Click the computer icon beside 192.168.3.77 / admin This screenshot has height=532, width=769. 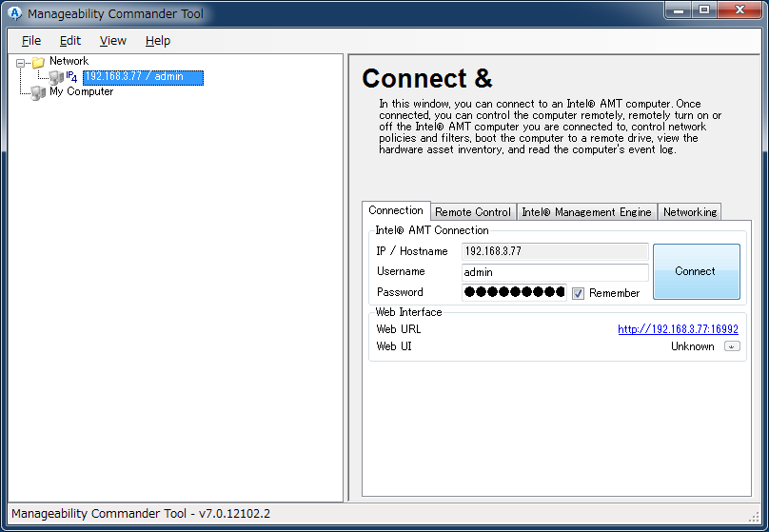point(56,77)
